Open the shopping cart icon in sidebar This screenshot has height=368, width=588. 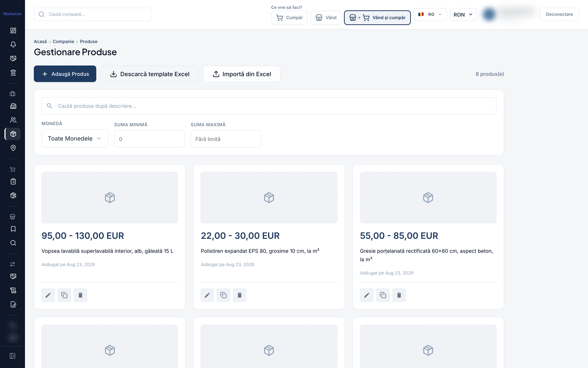13,169
